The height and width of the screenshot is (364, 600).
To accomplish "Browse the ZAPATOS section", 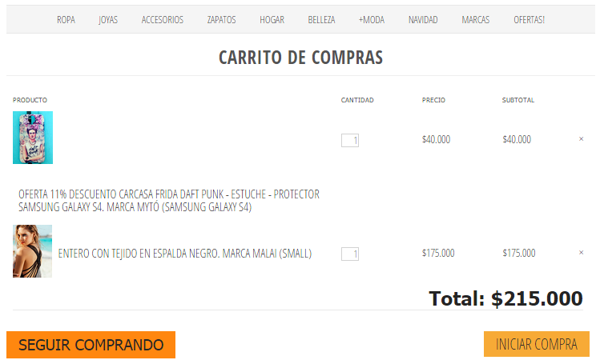I will click(x=221, y=19).
